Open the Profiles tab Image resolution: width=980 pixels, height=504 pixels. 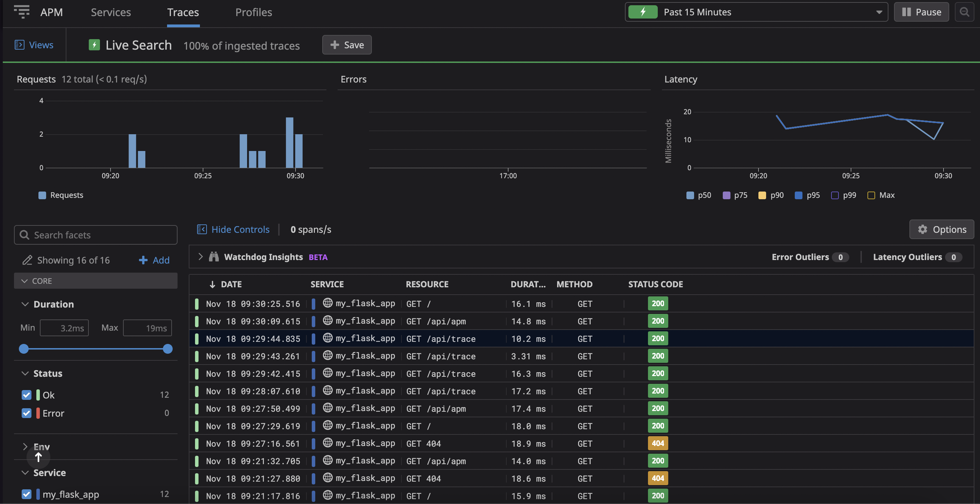(x=254, y=12)
